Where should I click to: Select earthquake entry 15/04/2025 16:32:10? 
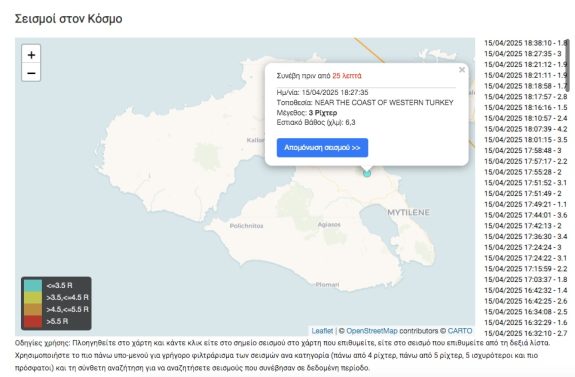pos(525,333)
